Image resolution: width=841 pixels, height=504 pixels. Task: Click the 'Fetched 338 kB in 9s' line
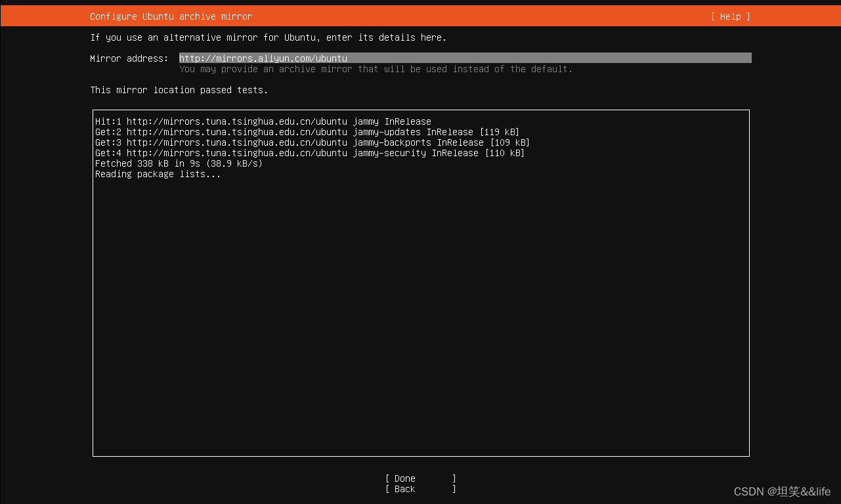tap(179, 163)
